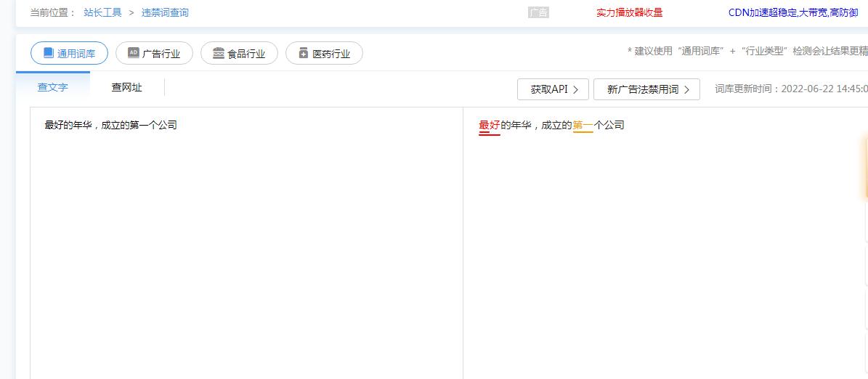The height and width of the screenshot is (379, 868).
Task: Open 违禁词查询 breadcrumb link
Action: [165, 12]
